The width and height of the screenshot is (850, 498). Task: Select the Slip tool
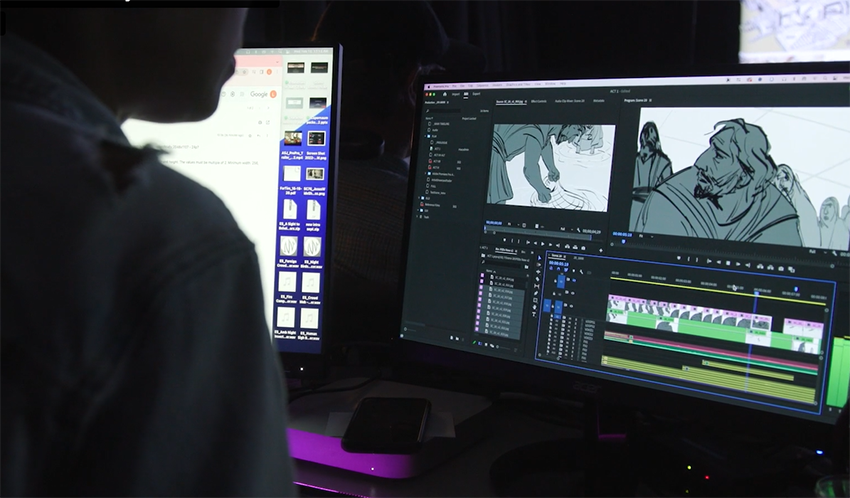tap(537, 286)
